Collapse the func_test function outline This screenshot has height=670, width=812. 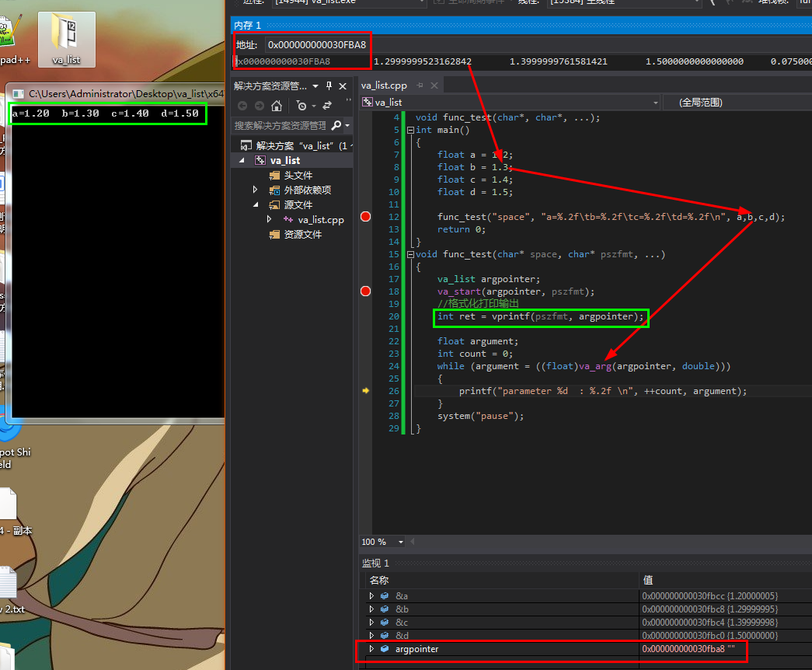410,254
